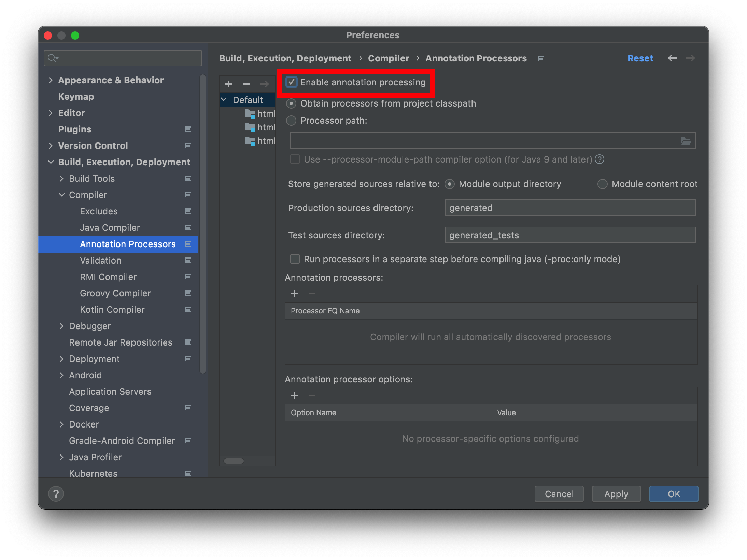The height and width of the screenshot is (560, 747).
Task: Uncheck Enable annotation processing
Action: pyautogui.click(x=292, y=82)
